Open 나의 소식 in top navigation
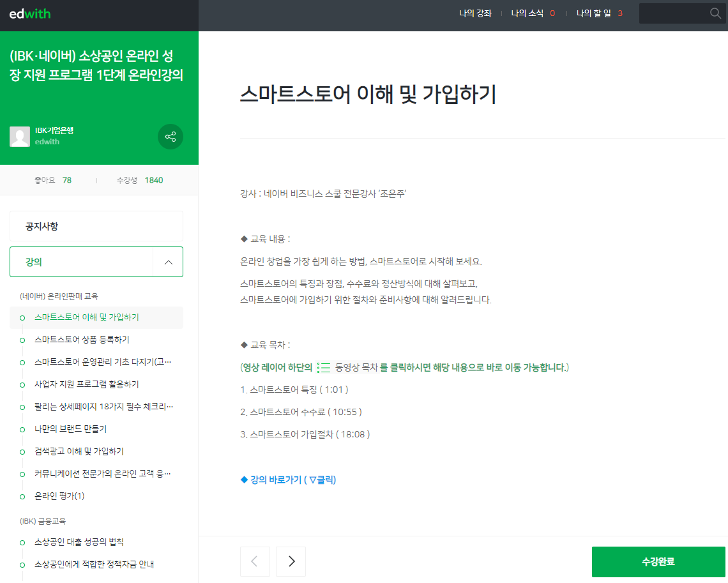The width and height of the screenshot is (728, 583). 527,13
